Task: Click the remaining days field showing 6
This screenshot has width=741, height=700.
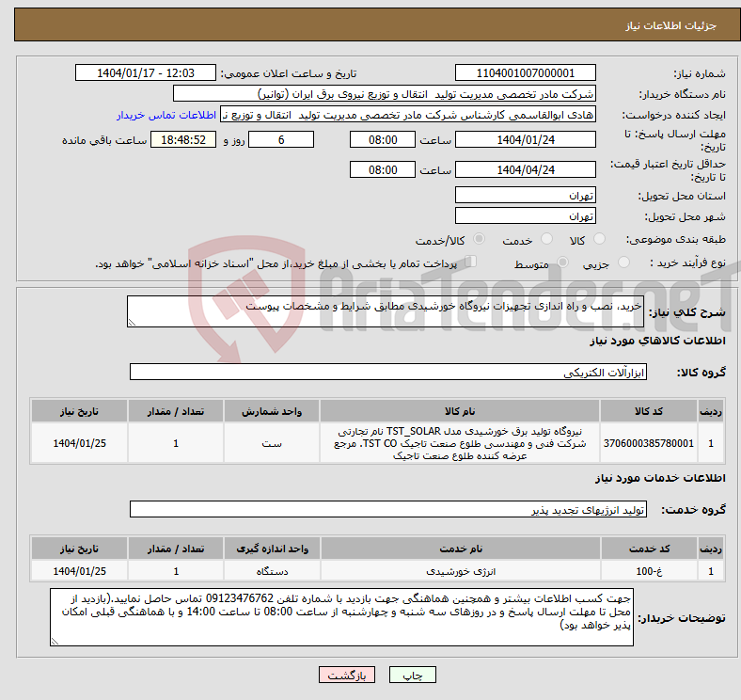Action: (x=281, y=139)
